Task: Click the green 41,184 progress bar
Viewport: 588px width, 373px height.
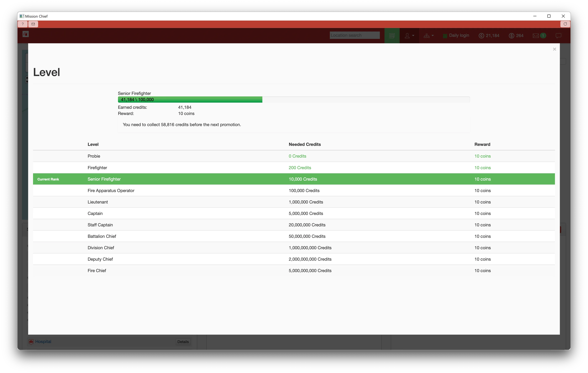Action: [x=190, y=100]
